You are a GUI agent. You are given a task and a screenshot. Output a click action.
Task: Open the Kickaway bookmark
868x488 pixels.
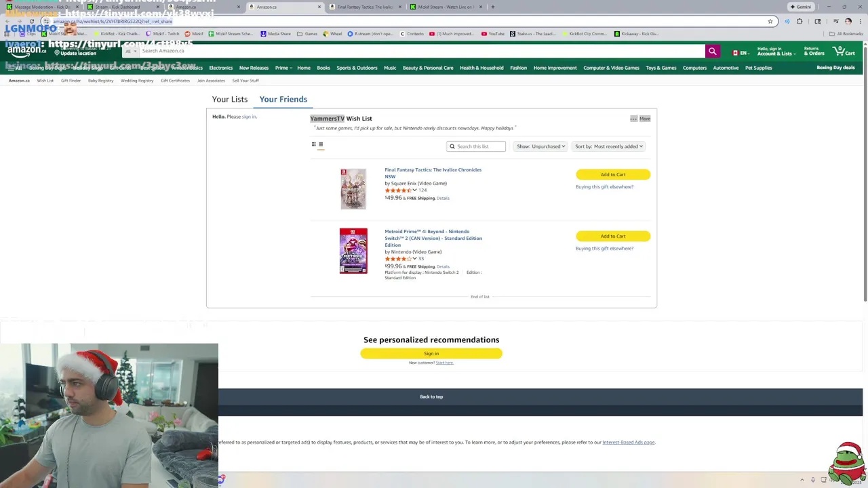pyautogui.click(x=637, y=33)
